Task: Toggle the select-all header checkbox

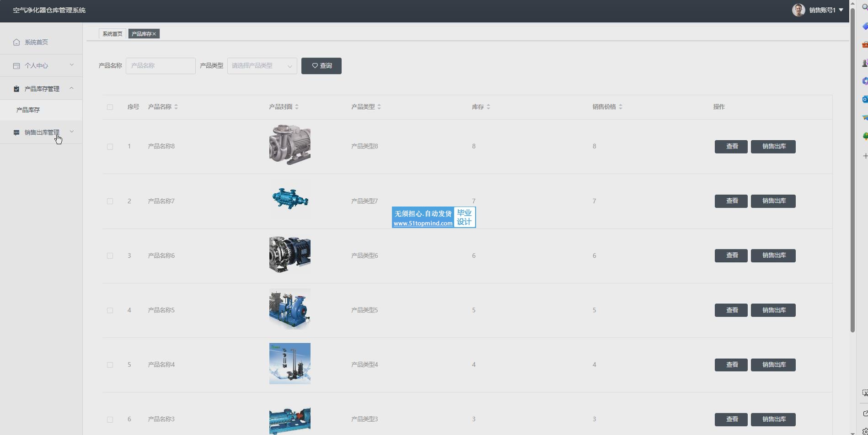Action: 110,107
